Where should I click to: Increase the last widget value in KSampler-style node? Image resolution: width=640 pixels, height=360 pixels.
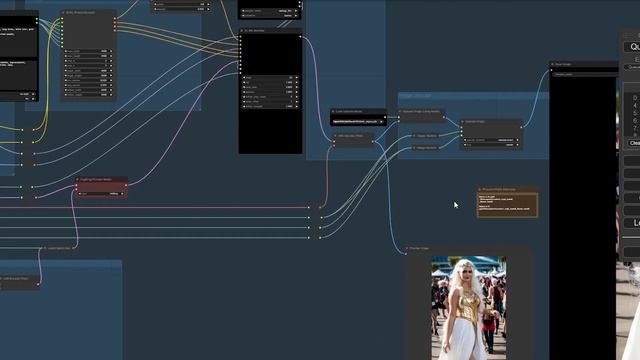click(x=297, y=107)
